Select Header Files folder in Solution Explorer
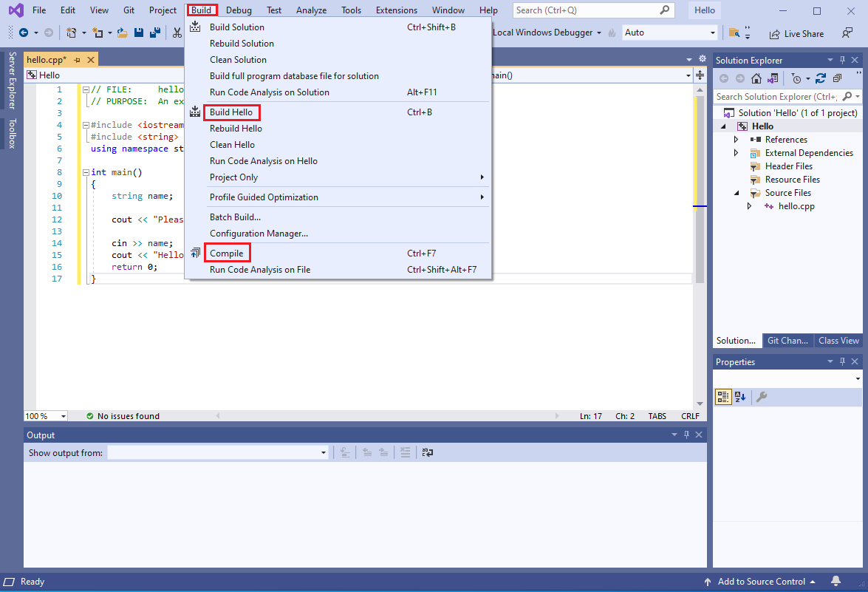Screen dimensions: 868x592 pos(788,166)
